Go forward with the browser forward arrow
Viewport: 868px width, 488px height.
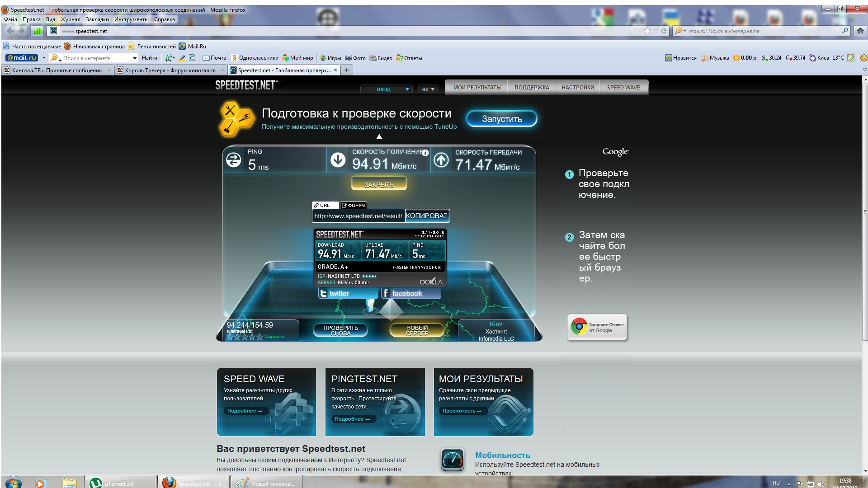pyautogui.click(x=21, y=31)
